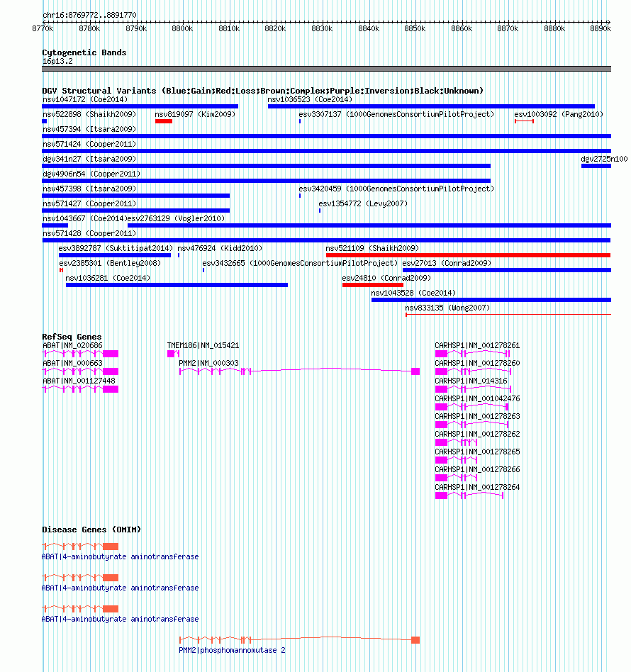The height and width of the screenshot is (672, 631).
Task: Open the CARHSP1|NM_014316 transcript label
Action: tap(471, 381)
